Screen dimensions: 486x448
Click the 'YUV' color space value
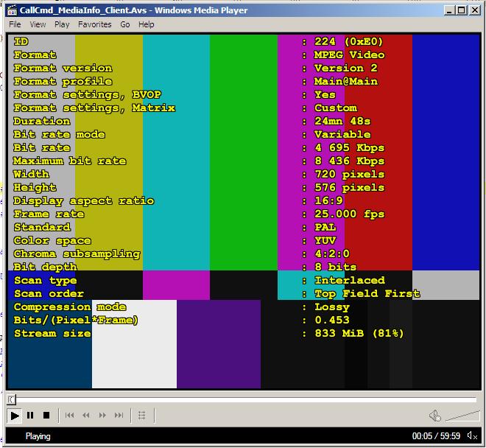(x=325, y=240)
